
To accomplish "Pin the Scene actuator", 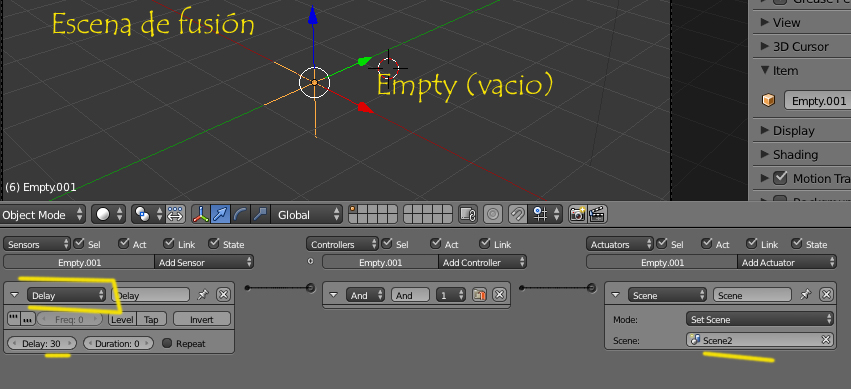I will tap(805, 295).
